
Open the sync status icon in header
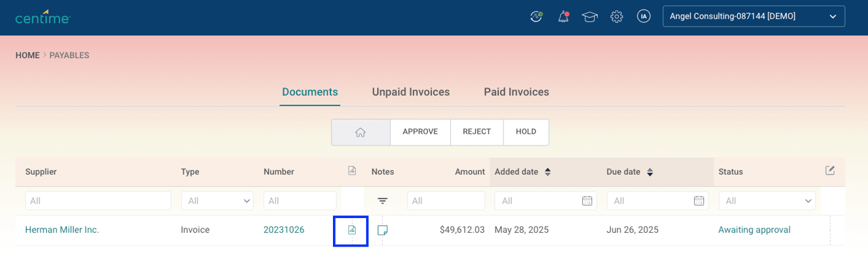(x=536, y=16)
